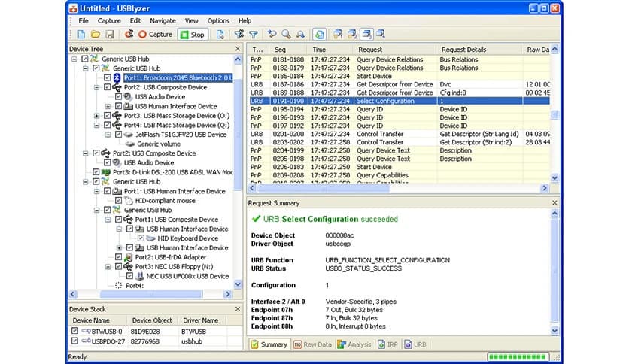Click the Open folder toolbar icon

coord(96,35)
